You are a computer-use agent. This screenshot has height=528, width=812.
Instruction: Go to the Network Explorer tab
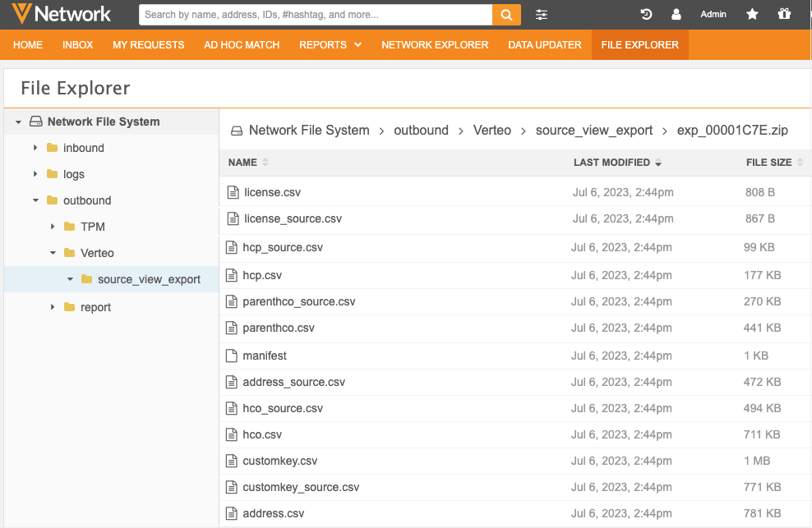pos(435,45)
